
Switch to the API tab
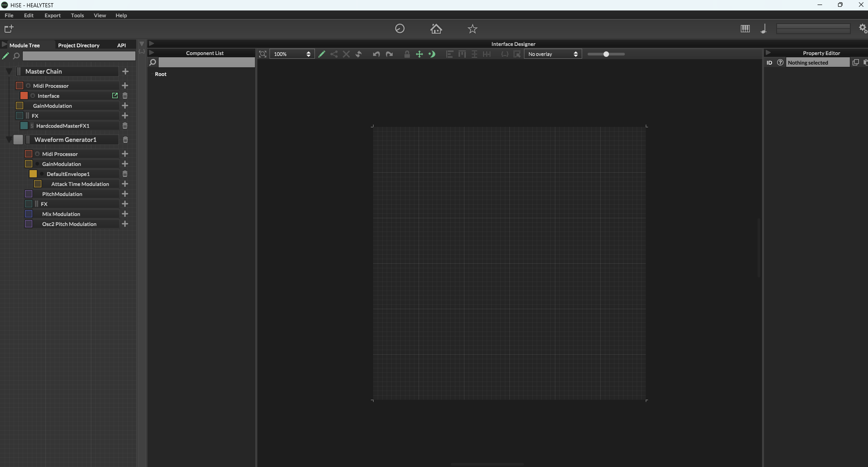click(x=121, y=45)
